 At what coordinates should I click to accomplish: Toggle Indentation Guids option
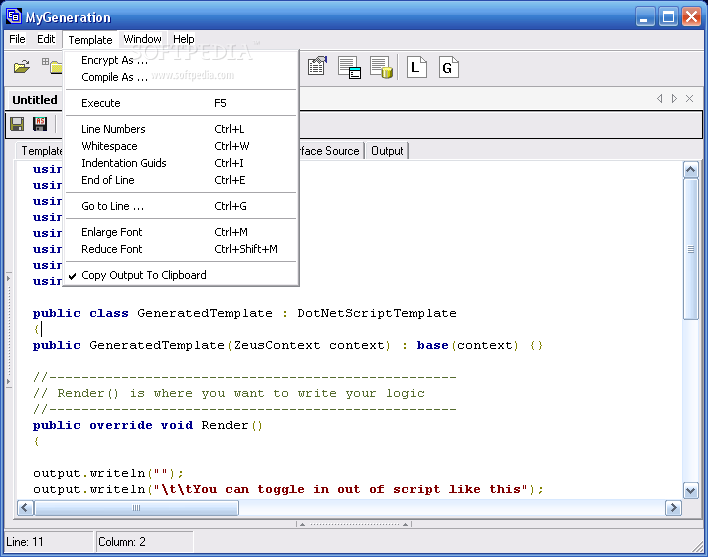click(x=181, y=163)
